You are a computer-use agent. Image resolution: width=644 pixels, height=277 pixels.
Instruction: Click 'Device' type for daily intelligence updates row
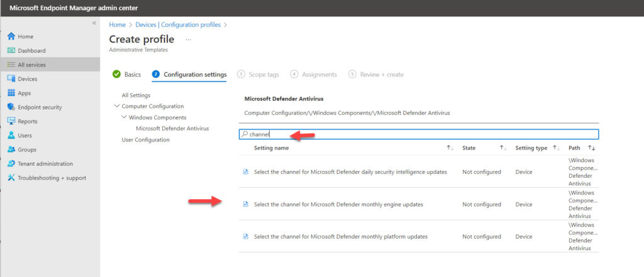tap(524, 172)
